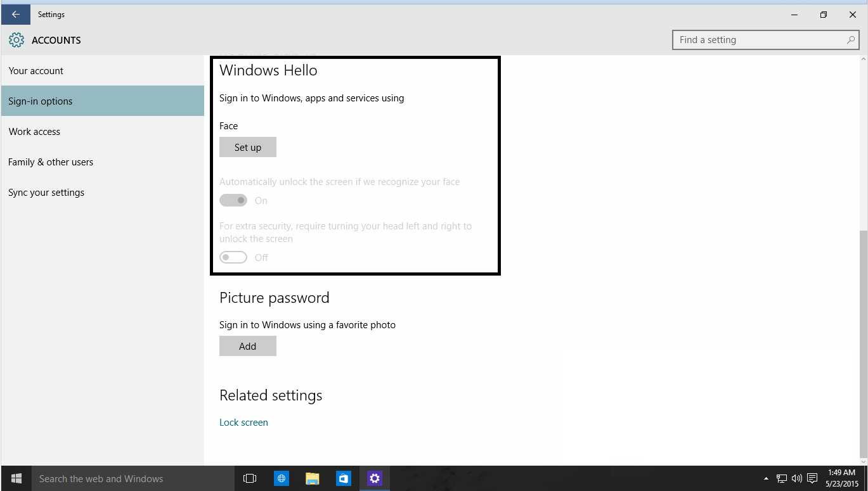Click Add button for Picture password
This screenshot has width=868, height=491.
pyautogui.click(x=248, y=347)
